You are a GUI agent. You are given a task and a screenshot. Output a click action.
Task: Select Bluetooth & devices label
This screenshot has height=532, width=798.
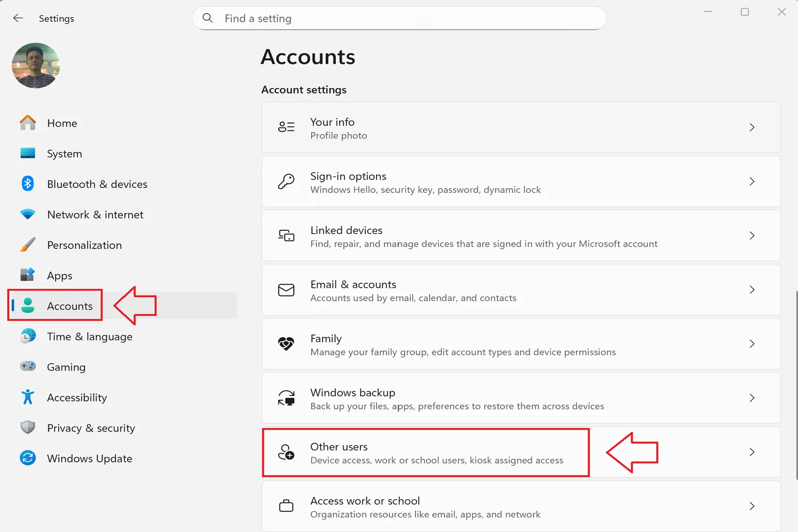click(97, 184)
